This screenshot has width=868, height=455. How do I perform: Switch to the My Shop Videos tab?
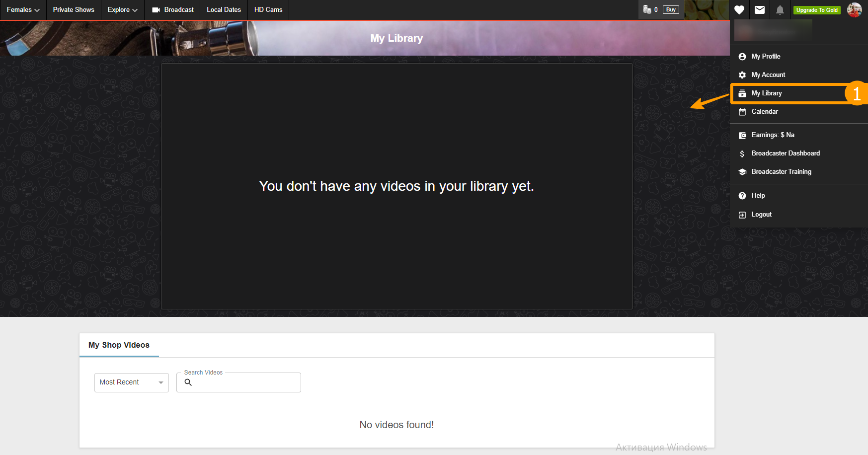(x=119, y=345)
